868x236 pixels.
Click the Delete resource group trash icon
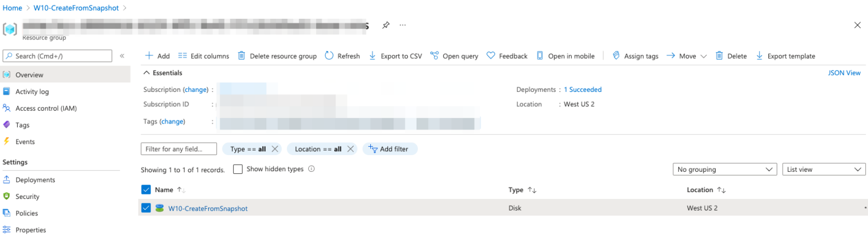pyautogui.click(x=241, y=56)
